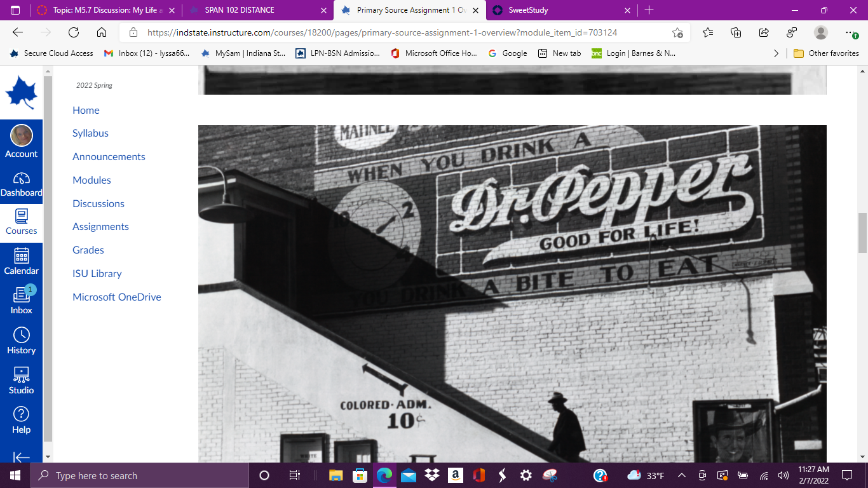Screen dimensions: 868x488
Task: Select the Primary Source Assignment 1 tab
Action: point(410,10)
